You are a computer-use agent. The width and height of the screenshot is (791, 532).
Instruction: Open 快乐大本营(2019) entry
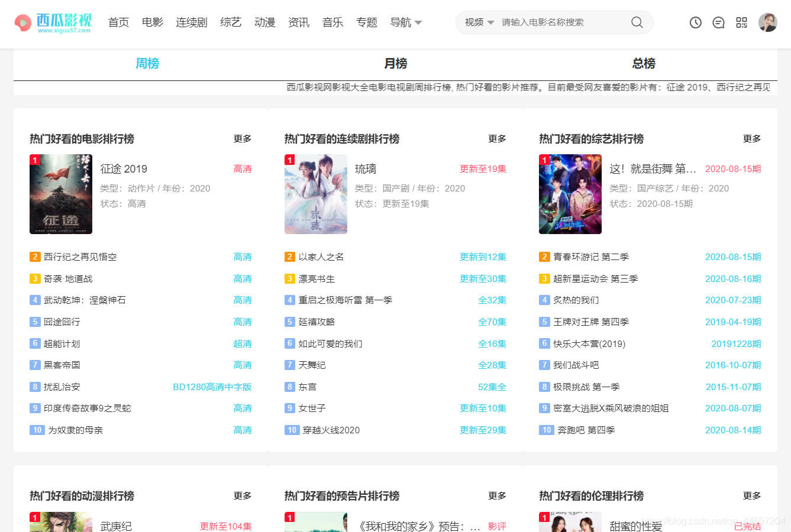(x=589, y=343)
